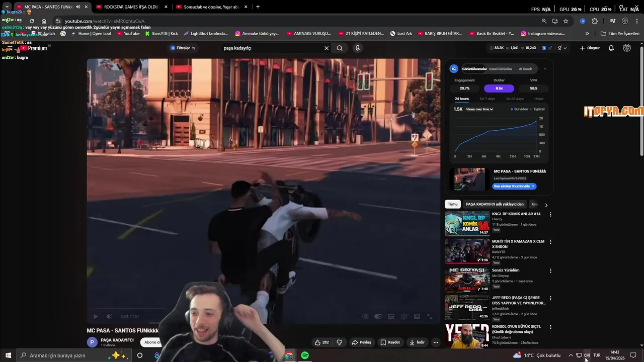Click the taskbar search box
Image resolution: width=644 pixels, height=362 pixels.
tap(73, 355)
